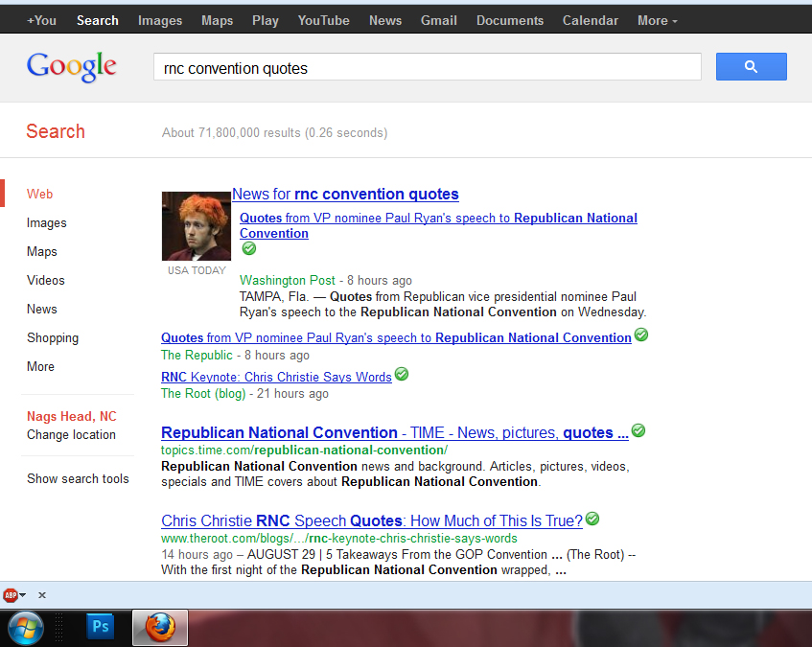
Task: Click 'The Root (blog) - 21 hours ago' line
Action: (x=245, y=394)
